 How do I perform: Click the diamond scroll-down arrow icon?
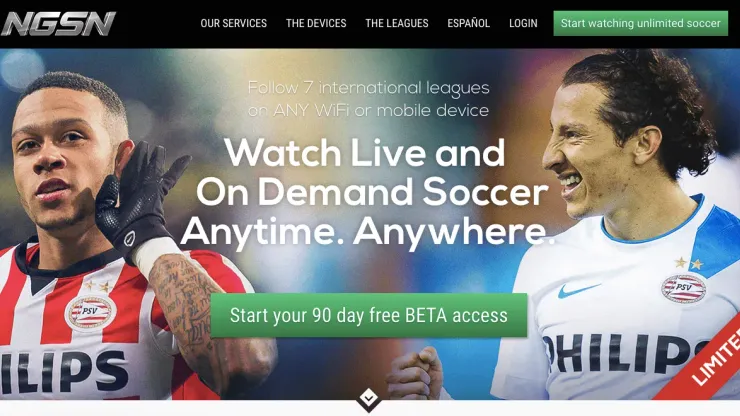[x=369, y=399]
